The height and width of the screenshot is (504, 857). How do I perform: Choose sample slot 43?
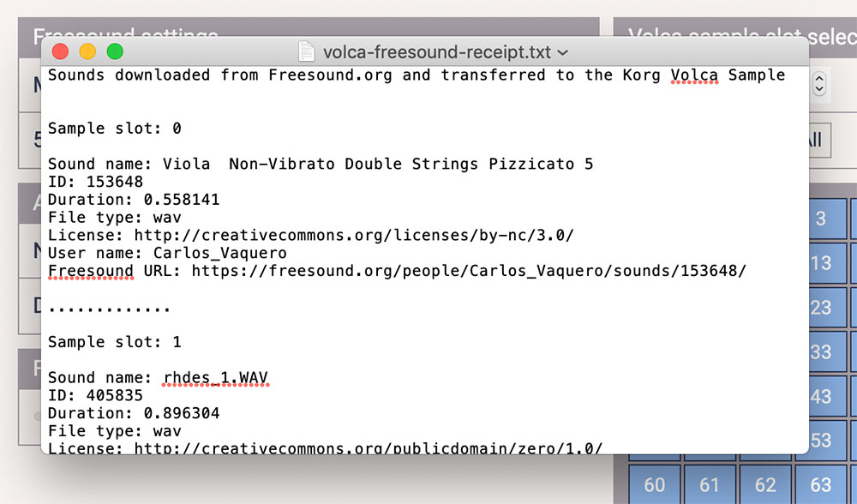[828, 396]
